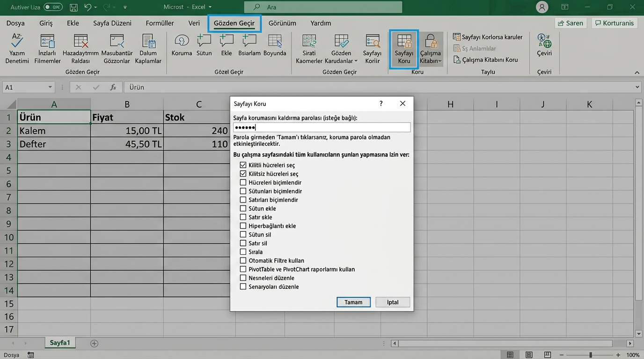Image resolution: width=644 pixels, height=359 pixels.
Task: Click the Dalum Kaplamlar ribbon icon
Action: click(x=148, y=41)
